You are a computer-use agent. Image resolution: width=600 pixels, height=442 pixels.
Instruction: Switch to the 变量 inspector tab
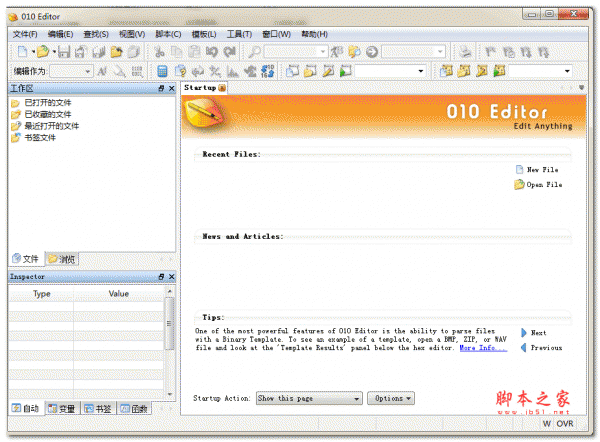pos(62,409)
